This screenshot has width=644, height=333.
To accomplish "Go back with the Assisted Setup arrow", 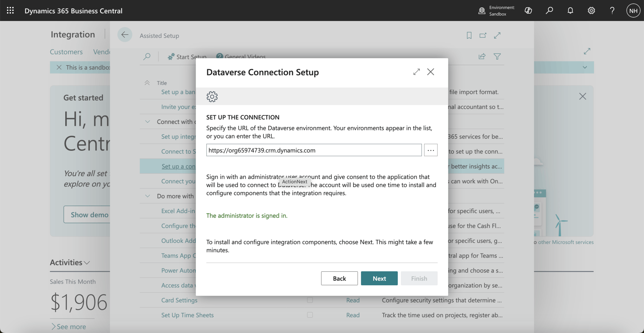I will (x=125, y=35).
